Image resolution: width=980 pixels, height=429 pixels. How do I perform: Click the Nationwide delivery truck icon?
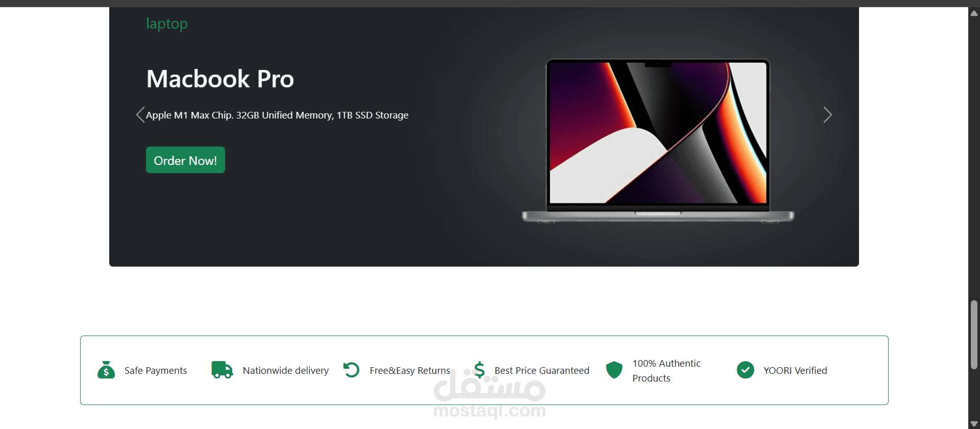point(222,370)
